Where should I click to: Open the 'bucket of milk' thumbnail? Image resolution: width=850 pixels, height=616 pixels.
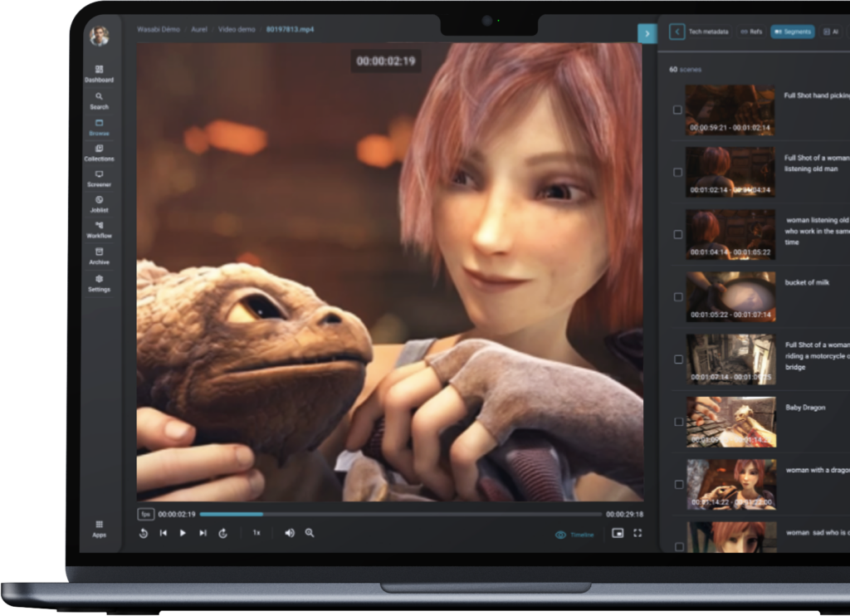730,296
